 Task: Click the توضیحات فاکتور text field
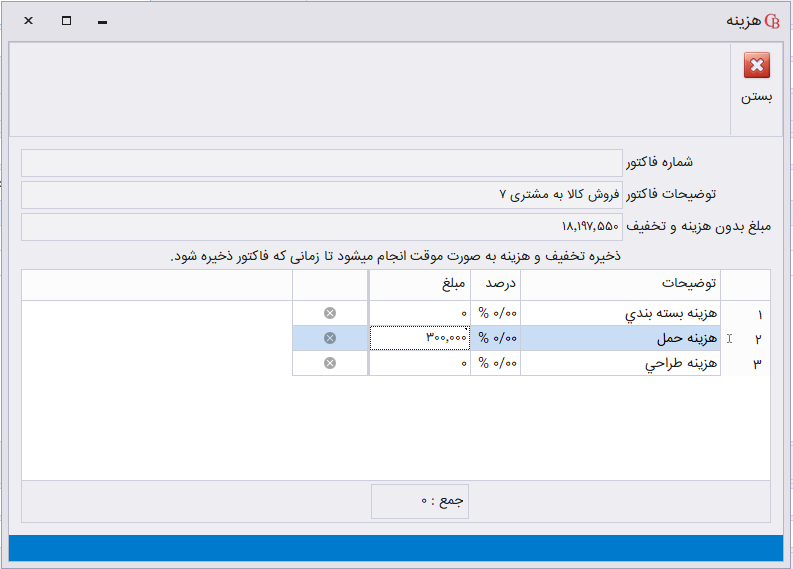(x=321, y=195)
